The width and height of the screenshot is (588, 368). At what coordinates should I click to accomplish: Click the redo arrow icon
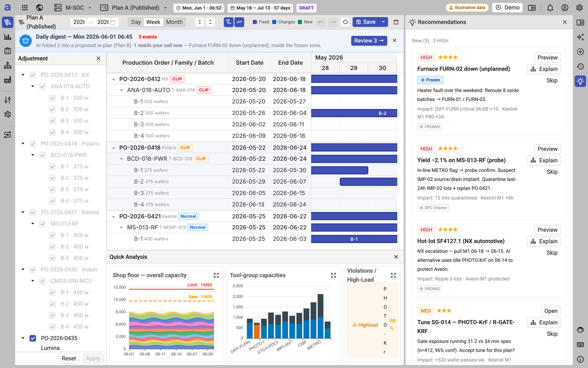[x=333, y=22]
